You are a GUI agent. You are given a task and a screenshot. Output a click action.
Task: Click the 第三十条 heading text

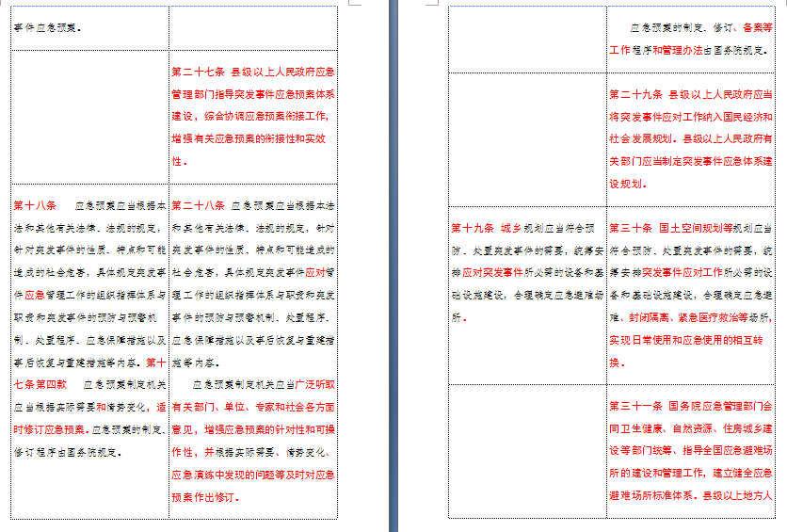click(631, 227)
